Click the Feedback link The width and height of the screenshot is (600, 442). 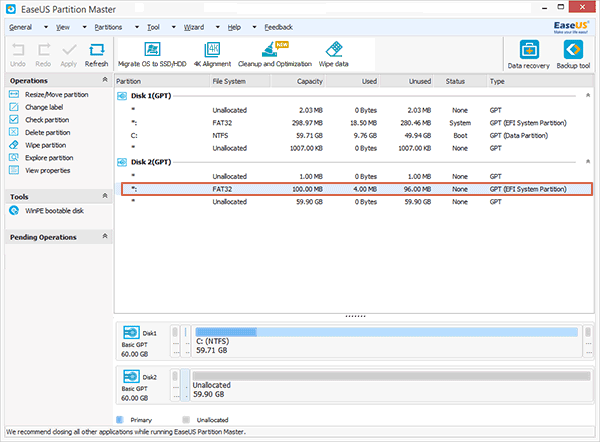click(x=279, y=27)
